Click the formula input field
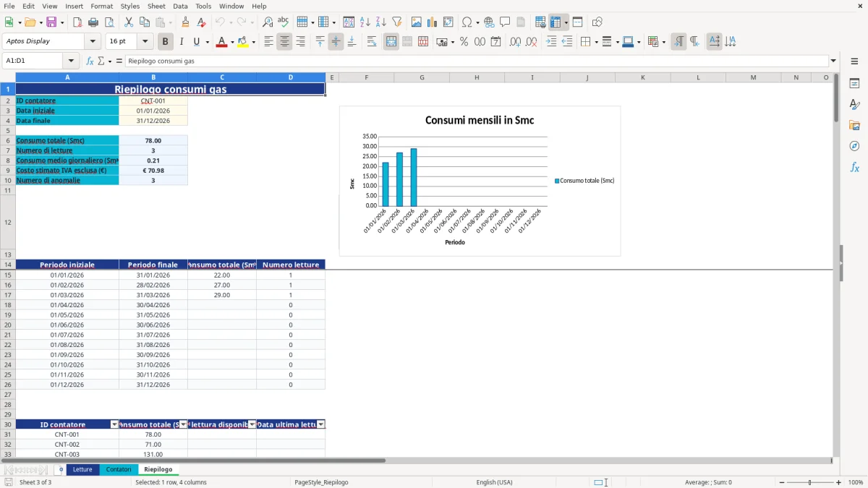 coord(477,61)
